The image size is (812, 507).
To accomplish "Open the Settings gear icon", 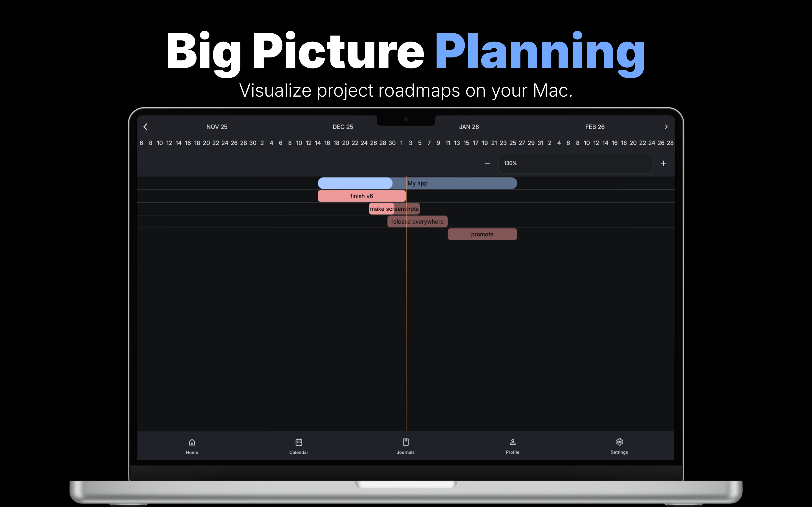I will (x=619, y=442).
